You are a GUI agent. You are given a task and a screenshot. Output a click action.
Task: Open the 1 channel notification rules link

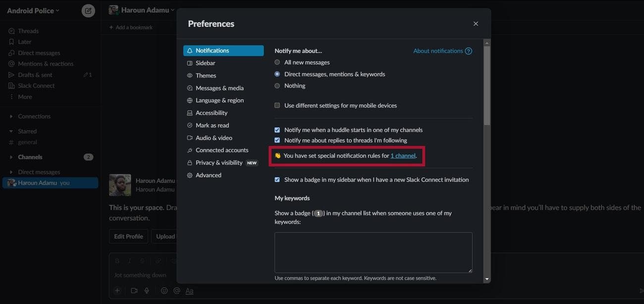tap(402, 155)
